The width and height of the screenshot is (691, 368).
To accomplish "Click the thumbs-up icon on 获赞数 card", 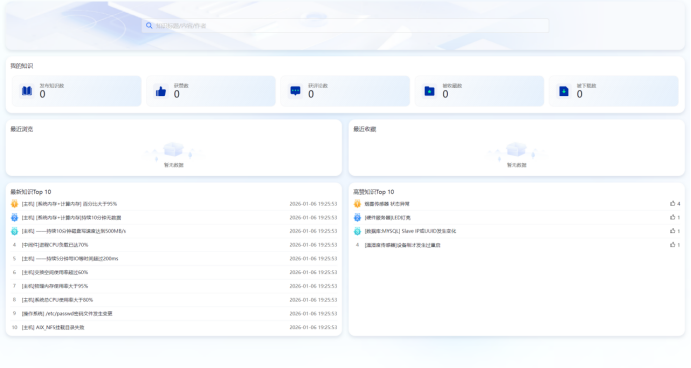I will point(161,91).
